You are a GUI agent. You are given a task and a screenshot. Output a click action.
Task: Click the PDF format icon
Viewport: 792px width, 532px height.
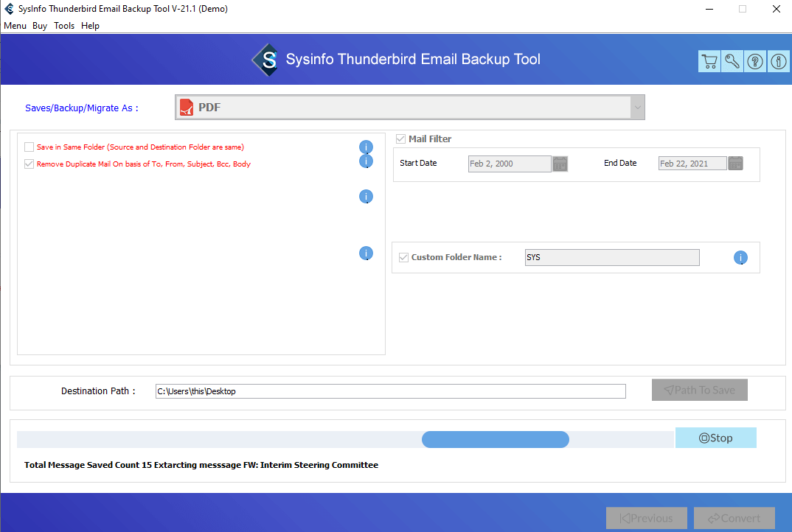(x=187, y=107)
